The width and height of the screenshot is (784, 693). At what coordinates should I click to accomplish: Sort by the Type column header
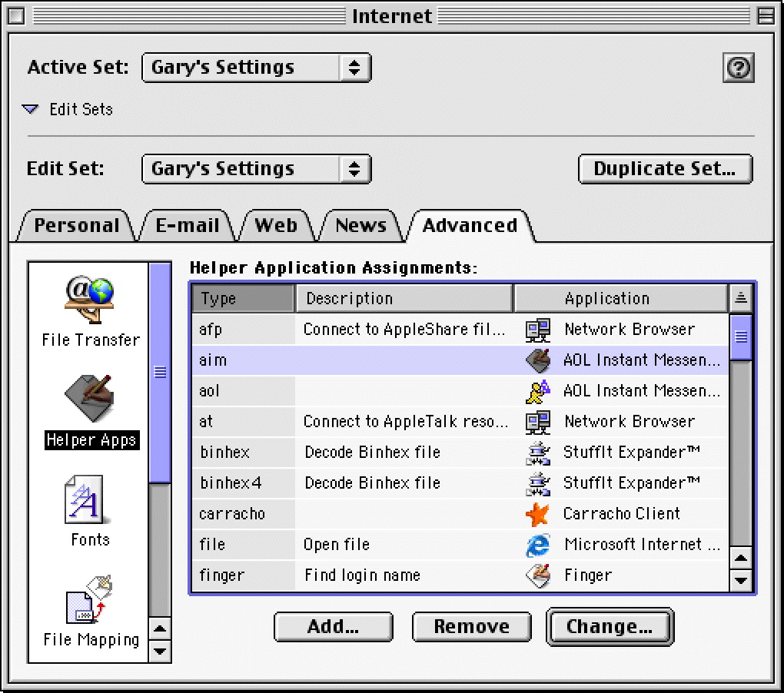pos(243,298)
